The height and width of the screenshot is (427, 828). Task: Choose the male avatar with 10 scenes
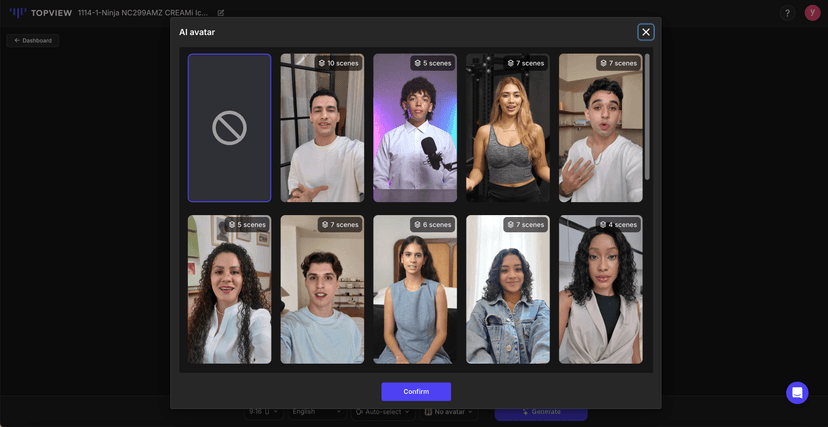(322, 128)
